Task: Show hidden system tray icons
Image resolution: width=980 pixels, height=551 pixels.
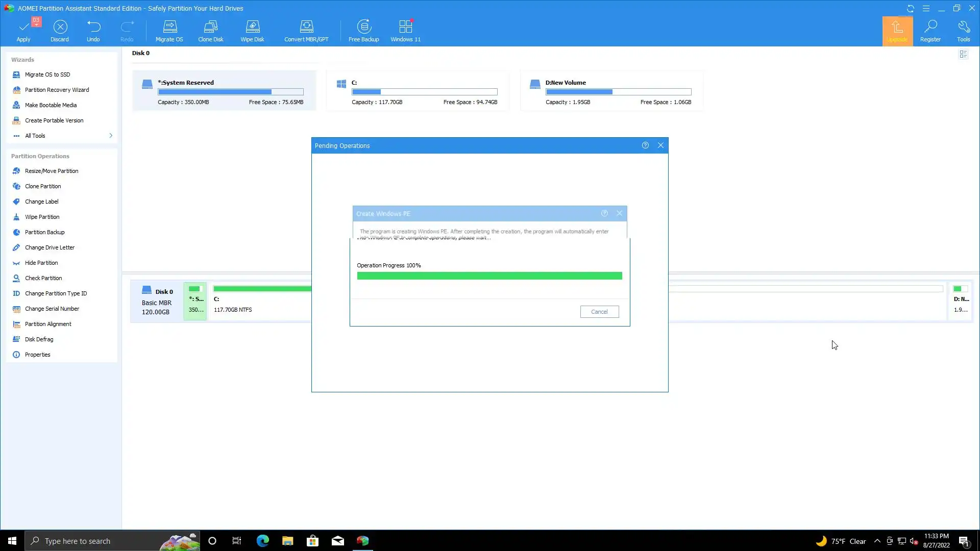Action: [877, 541]
